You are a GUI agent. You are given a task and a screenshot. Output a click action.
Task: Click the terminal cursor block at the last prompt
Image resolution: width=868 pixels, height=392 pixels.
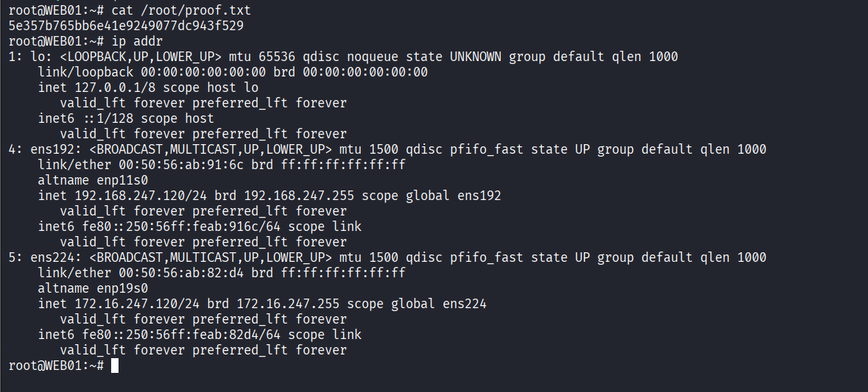(115, 366)
